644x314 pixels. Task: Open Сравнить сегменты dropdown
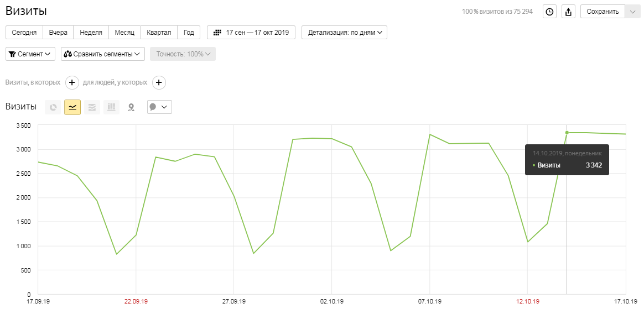pyautogui.click(x=103, y=54)
